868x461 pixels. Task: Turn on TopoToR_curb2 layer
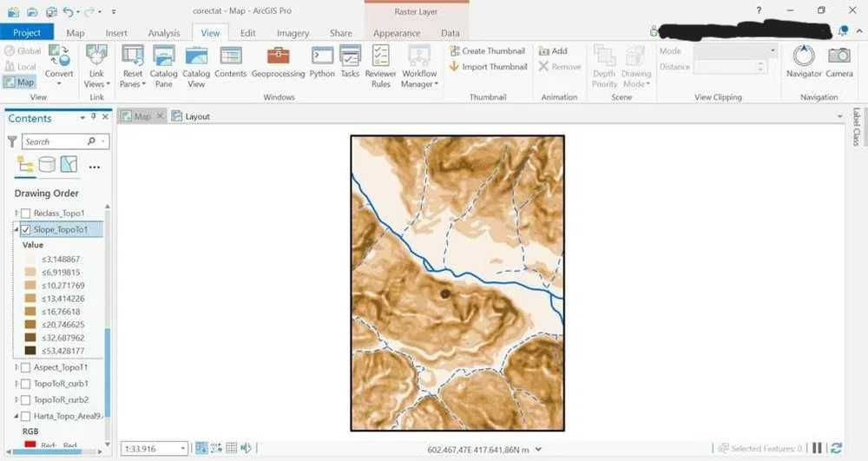point(25,399)
